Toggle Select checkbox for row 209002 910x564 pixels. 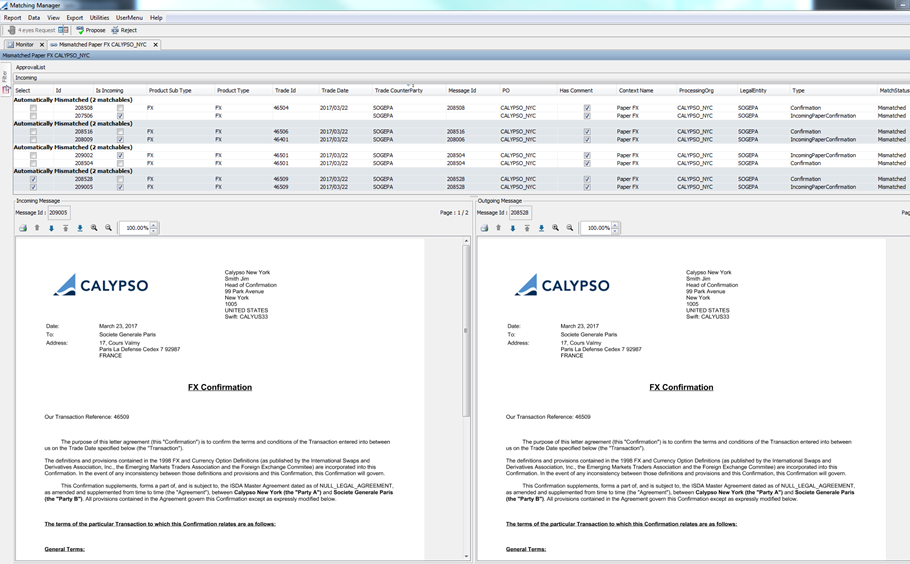point(33,156)
